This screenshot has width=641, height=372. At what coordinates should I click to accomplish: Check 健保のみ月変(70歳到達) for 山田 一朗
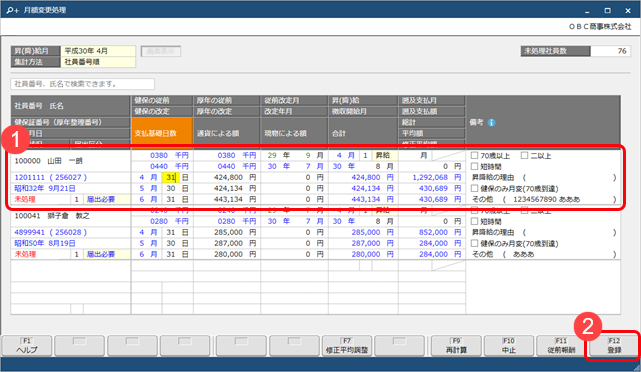(474, 188)
